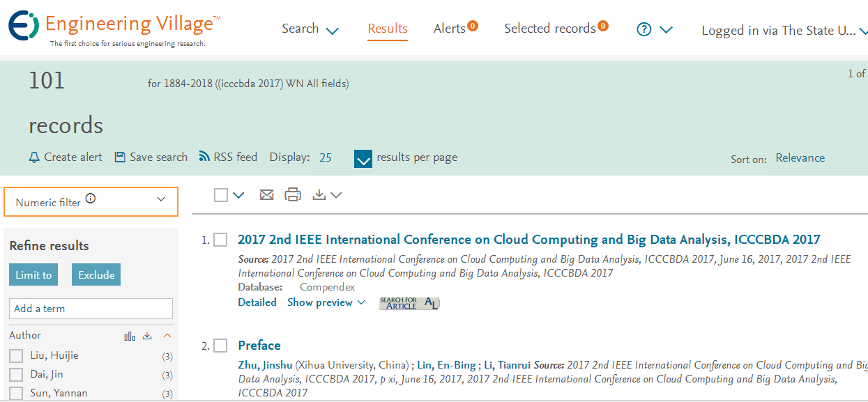Click the Create alert bell icon
868x402 pixels.
(x=34, y=157)
